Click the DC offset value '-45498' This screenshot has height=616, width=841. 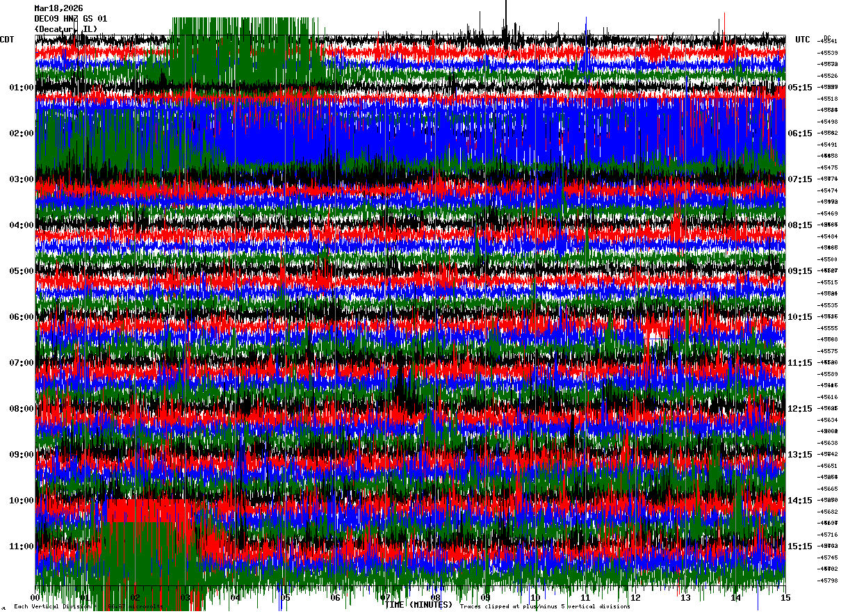828,122
